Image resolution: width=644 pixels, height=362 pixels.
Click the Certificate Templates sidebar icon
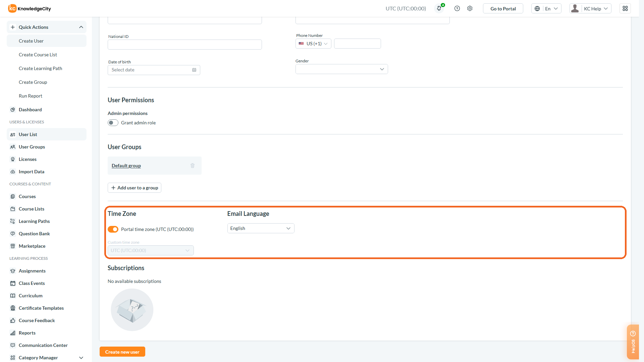[x=13, y=308]
